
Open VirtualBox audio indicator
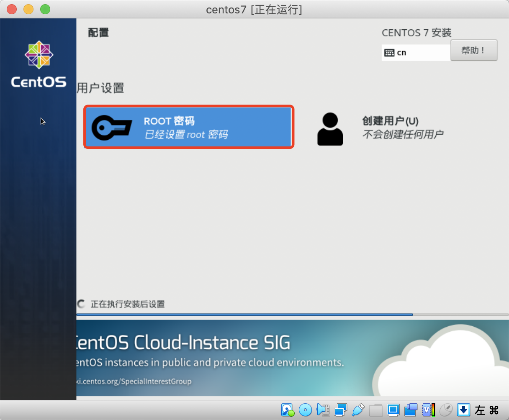tap(323, 410)
